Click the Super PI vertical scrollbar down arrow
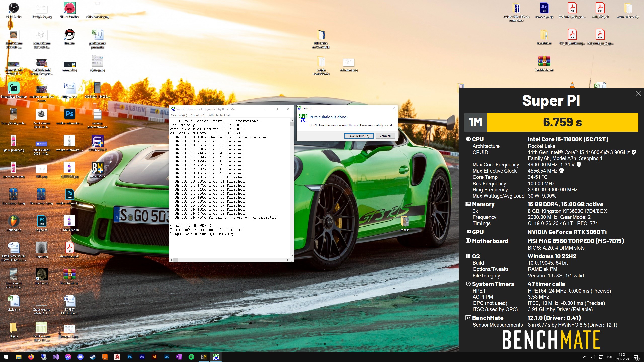644x362 pixels. [x=292, y=256]
